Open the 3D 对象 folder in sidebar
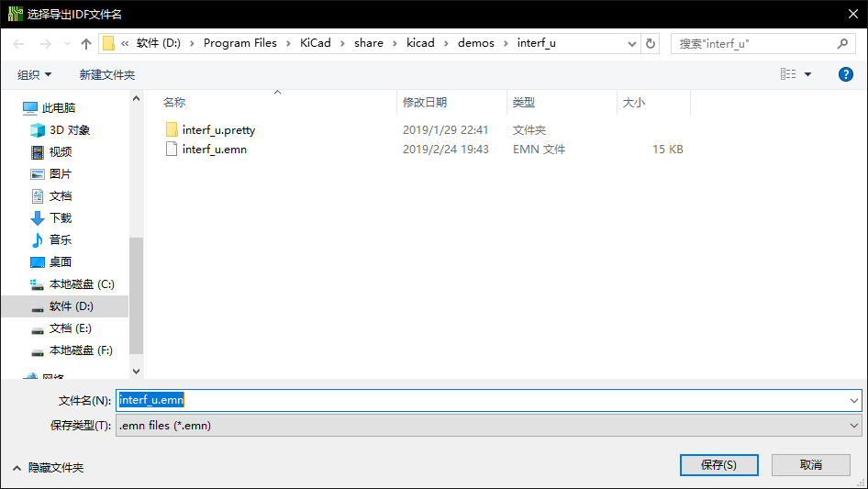Viewport: 868px width, 489px height. [69, 130]
